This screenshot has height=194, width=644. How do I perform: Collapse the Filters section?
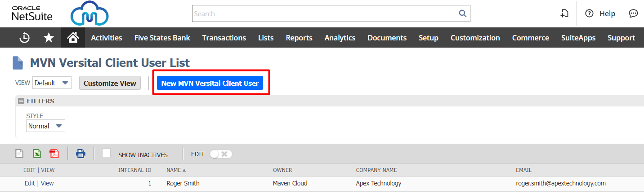click(21, 101)
